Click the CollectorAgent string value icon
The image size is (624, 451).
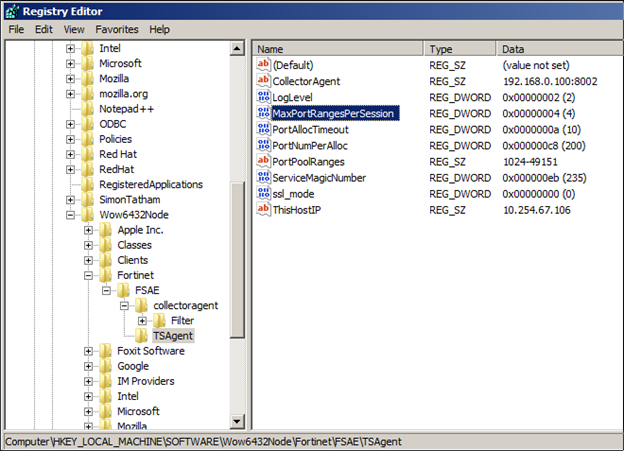[264, 81]
